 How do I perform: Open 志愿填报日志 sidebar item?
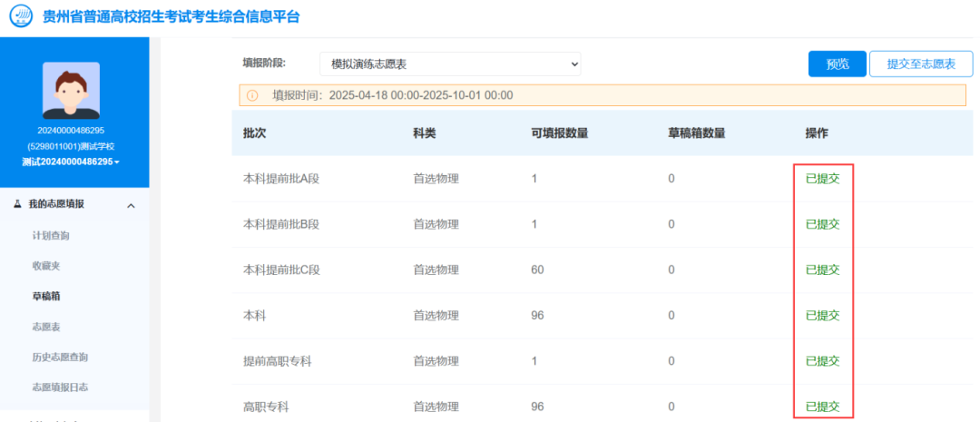[60, 388]
